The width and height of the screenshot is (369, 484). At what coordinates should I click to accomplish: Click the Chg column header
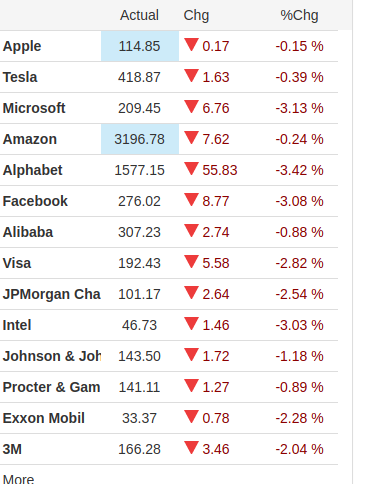coord(196,15)
